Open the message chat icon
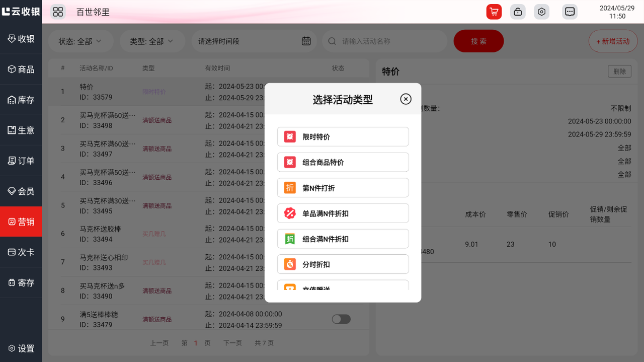The width and height of the screenshot is (644, 362). (x=570, y=12)
